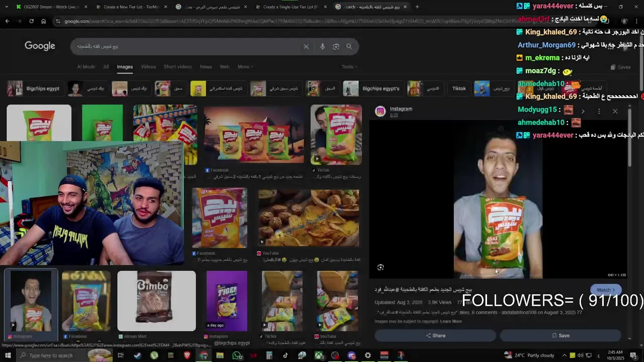Viewport: 644px width, 362px height.
Task: Click the Watch button in preview
Action: [606, 290]
